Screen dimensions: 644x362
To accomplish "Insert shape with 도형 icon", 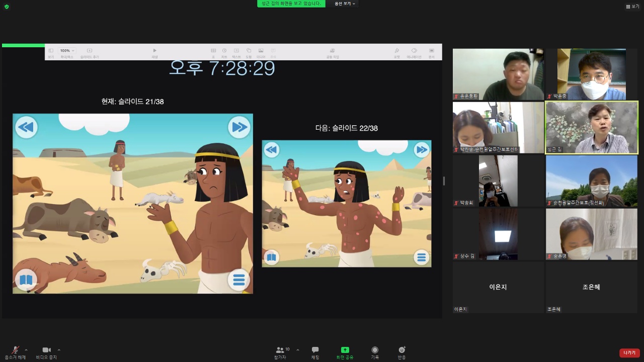I will [249, 50].
